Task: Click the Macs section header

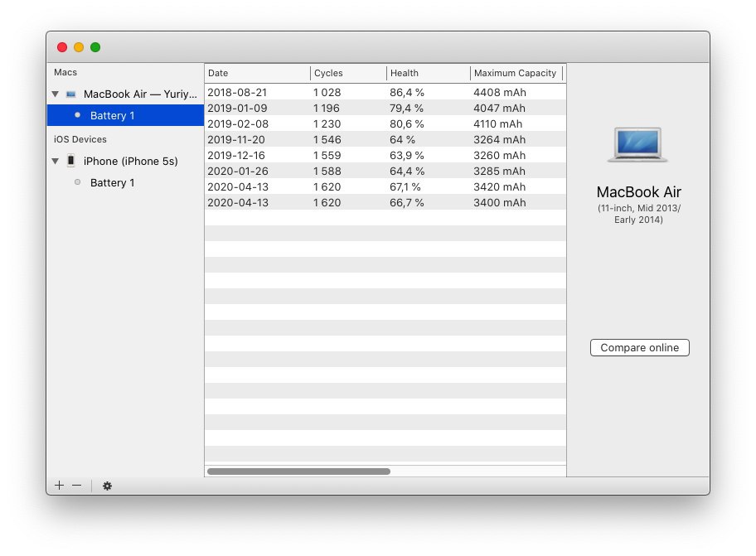Action: [x=65, y=72]
